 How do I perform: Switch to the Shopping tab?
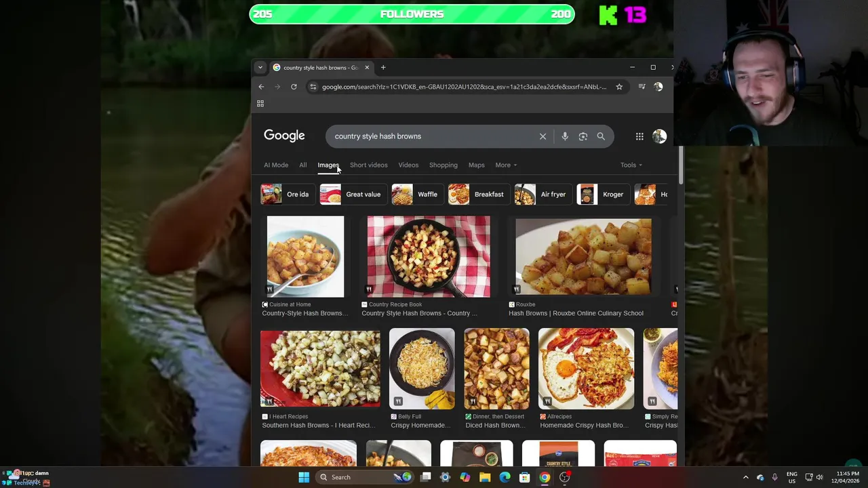(x=443, y=165)
